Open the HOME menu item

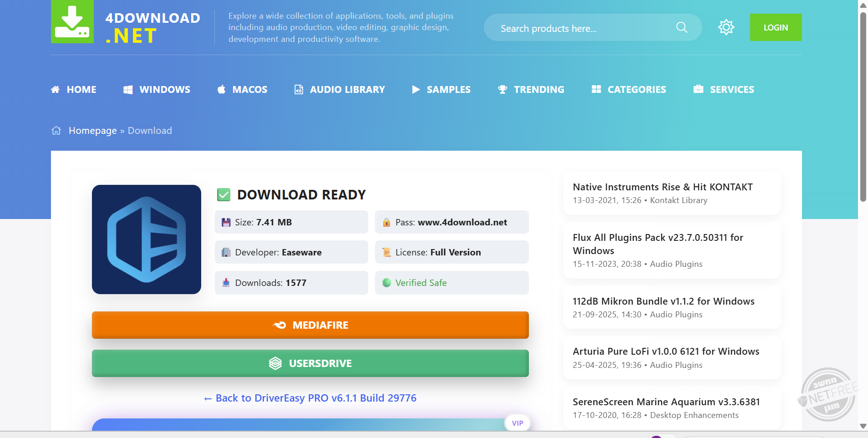(81, 90)
